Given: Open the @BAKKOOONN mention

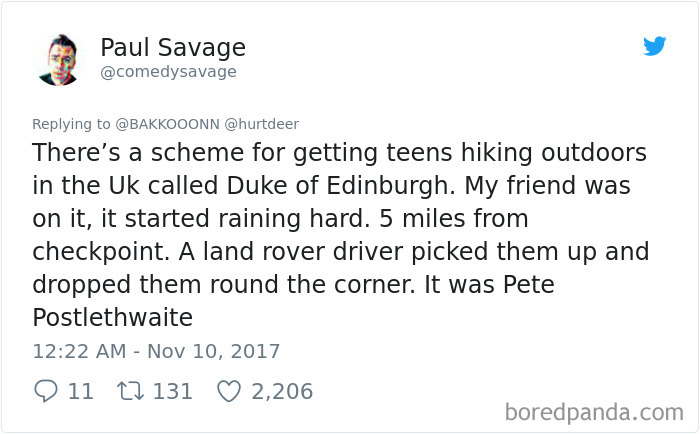Looking at the screenshot, I should pyautogui.click(x=168, y=124).
